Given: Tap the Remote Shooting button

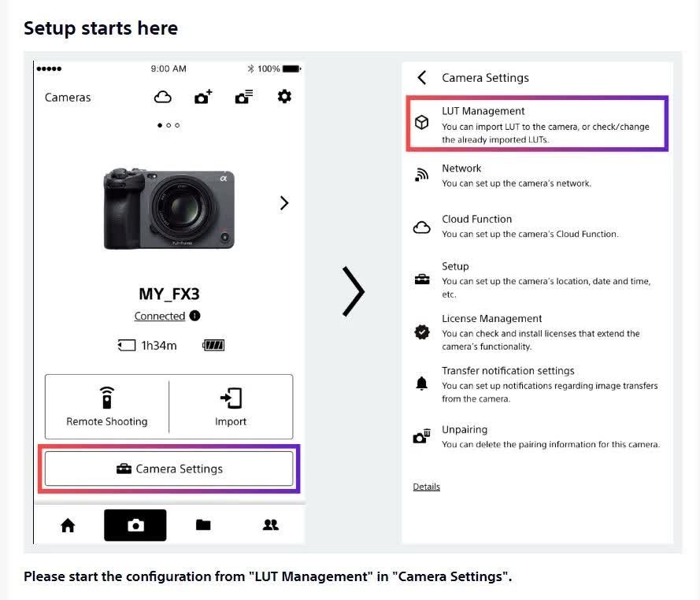Looking at the screenshot, I should (107, 407).
